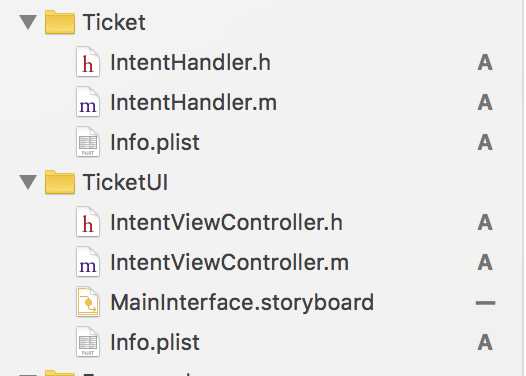
Task: Click the A status badge beside IntentViewController.h
Action: coord(485,223)
